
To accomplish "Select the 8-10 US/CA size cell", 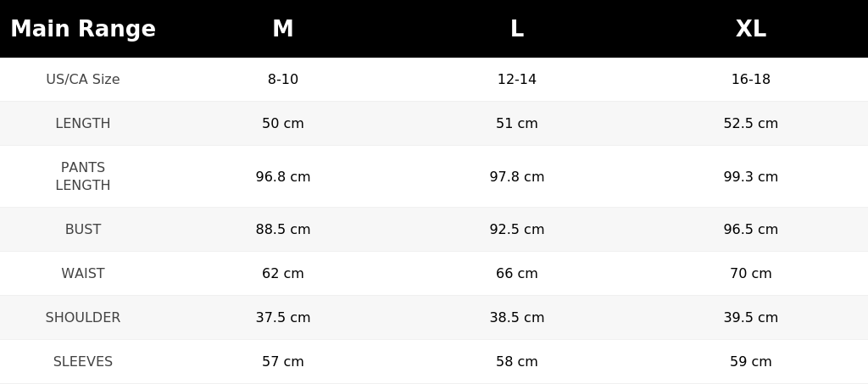I will tap(283, 79).
